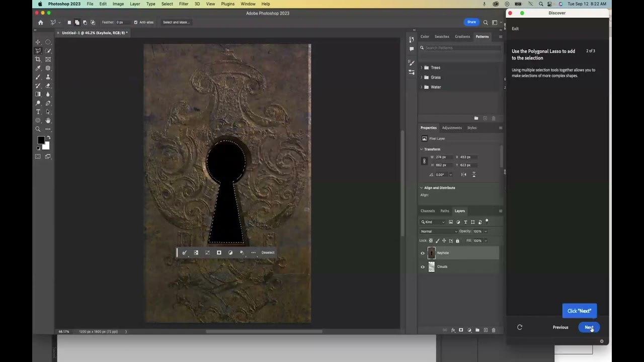Image resolution: width=644 pixels, height=362 pixels.
Task: Select the Polygonal Lasso tool in toolbox
Action: click(x=38, y=51)
